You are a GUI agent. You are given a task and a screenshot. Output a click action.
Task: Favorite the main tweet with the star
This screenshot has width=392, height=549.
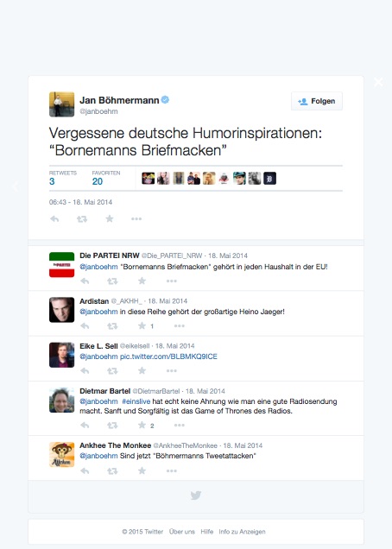[x=110, y=219]
